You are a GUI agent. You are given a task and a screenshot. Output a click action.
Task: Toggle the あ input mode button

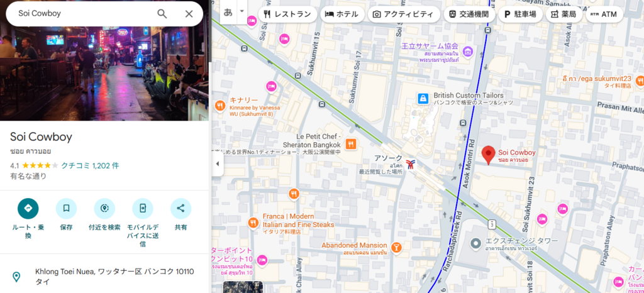click(x=228, y=11)
